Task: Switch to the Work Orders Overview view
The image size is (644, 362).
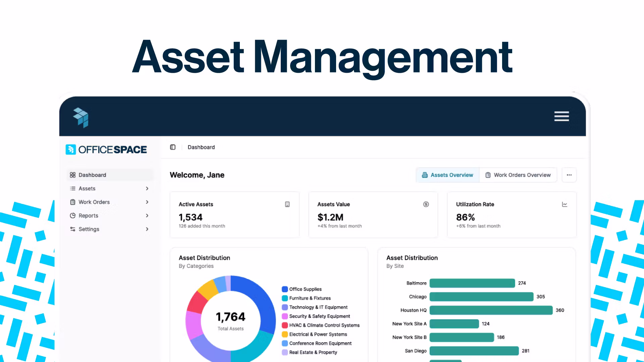Action: (x=518, y=175)
